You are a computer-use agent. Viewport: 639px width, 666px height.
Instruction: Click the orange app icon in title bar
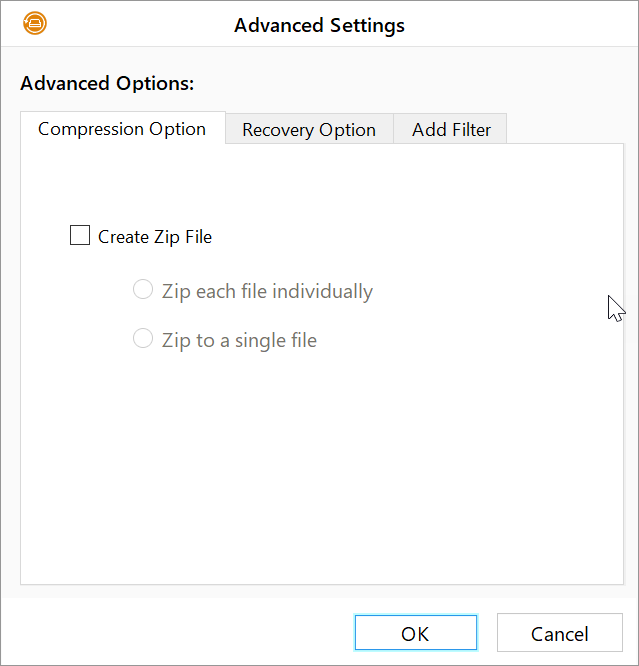pos(35,23)
